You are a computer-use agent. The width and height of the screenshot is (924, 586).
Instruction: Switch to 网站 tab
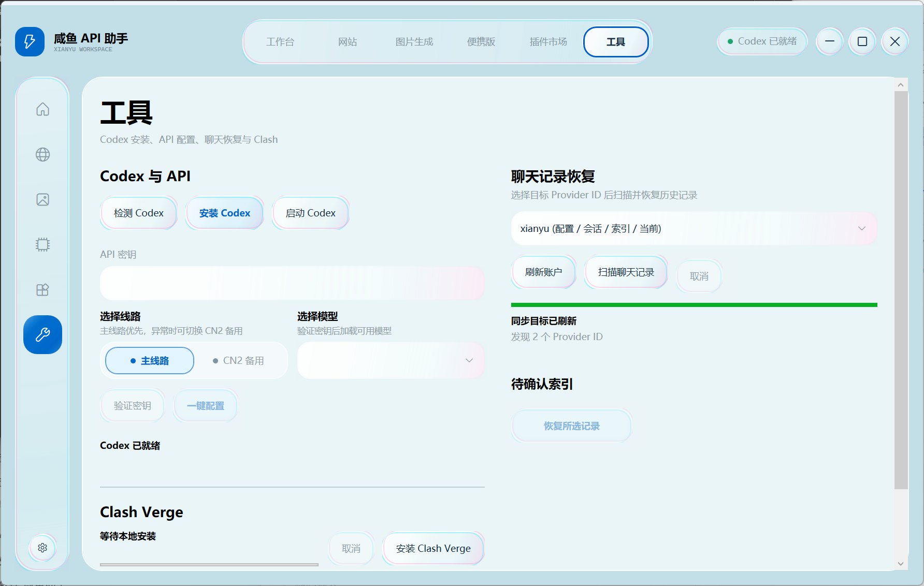348,42
